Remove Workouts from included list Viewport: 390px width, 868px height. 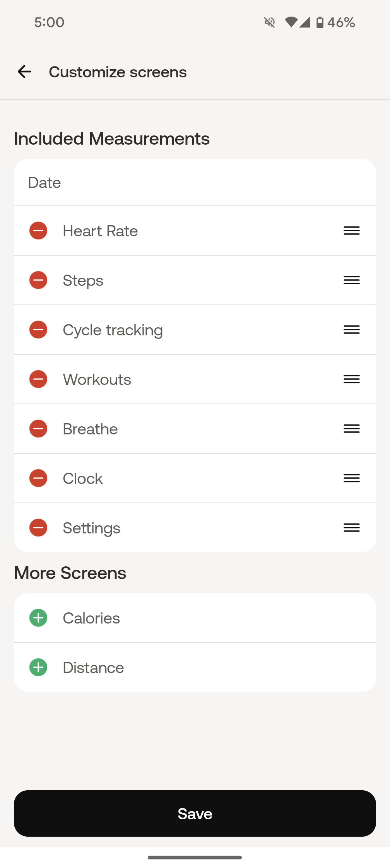point(38,379)
